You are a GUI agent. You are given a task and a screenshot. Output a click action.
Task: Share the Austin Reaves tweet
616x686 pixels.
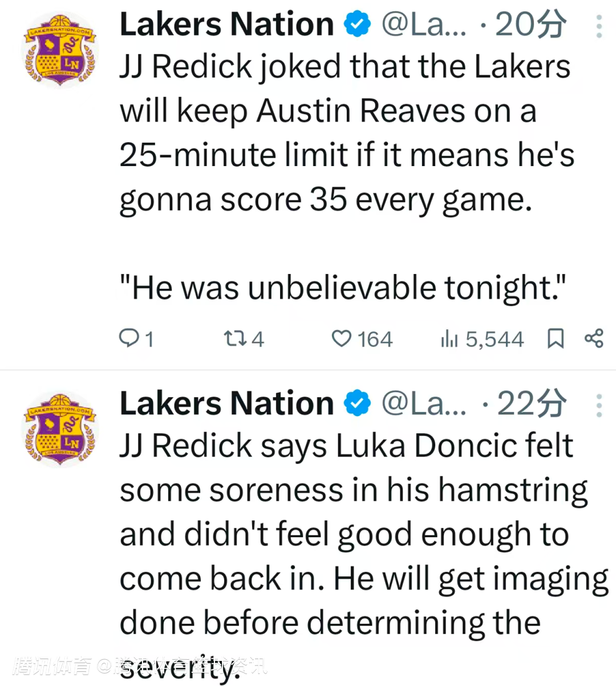tap(594, 338)
